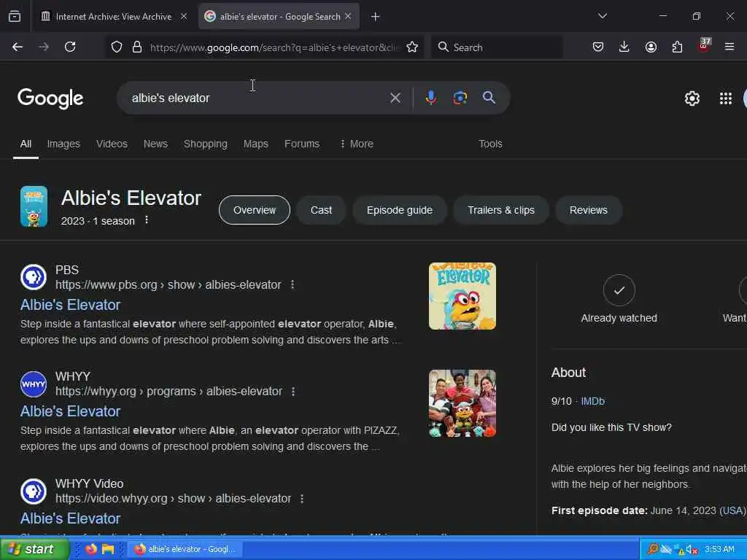Close the albie's elevator Google Search tab

click(x=348, y=16)
